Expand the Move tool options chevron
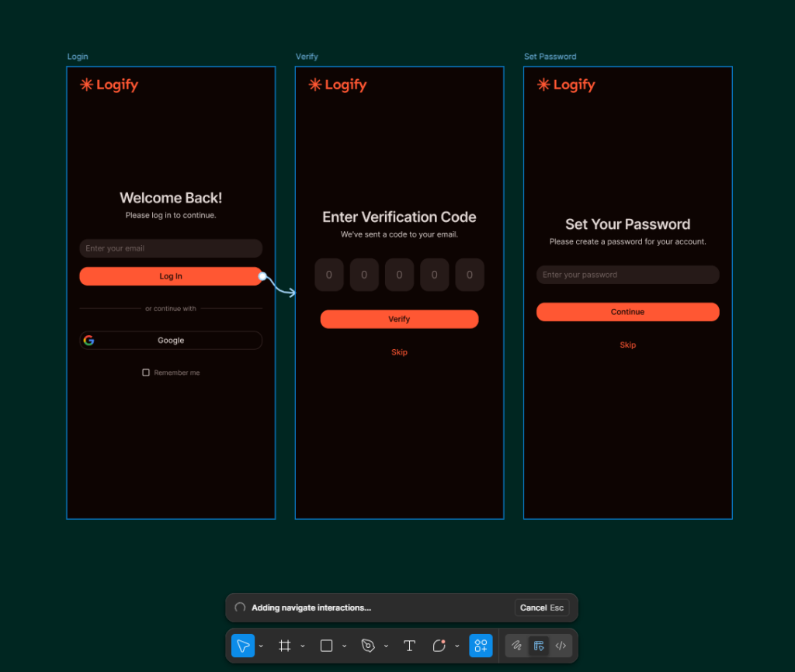 click(261, 646)
